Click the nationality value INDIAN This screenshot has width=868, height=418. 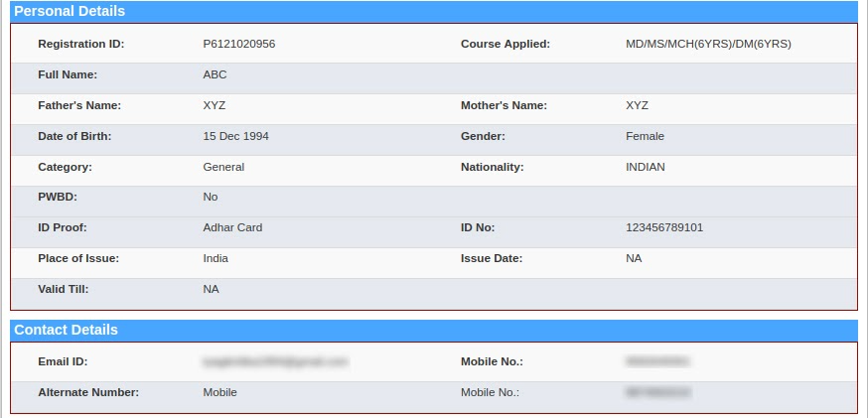646,167
